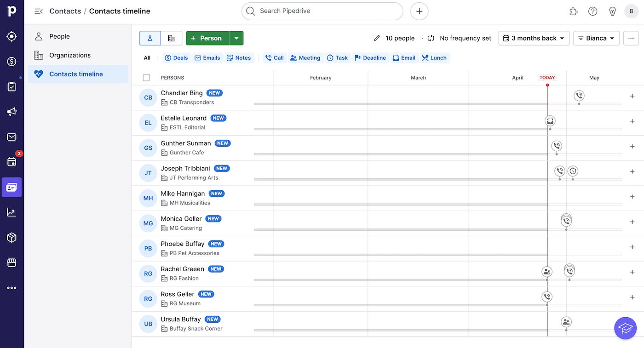Click the Pipedrive logo
The width and height of the screenshot is (644, 348).
pyautogui.click(x=12, y=11)
